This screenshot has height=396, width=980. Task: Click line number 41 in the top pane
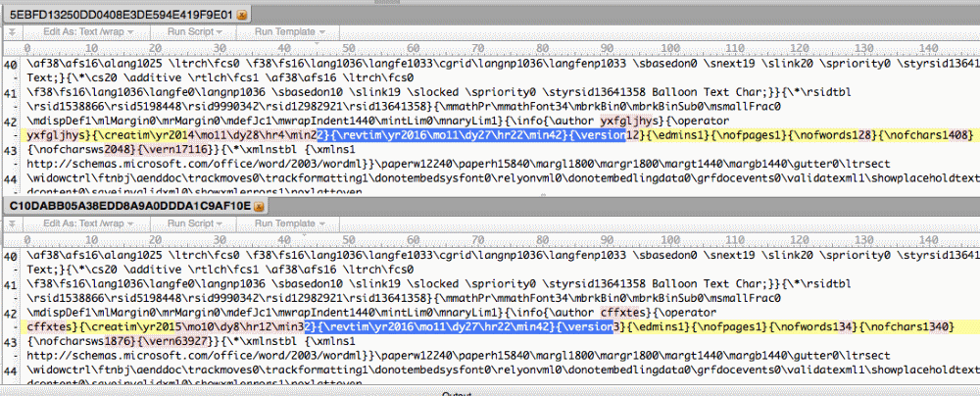(x=12, y=92)
